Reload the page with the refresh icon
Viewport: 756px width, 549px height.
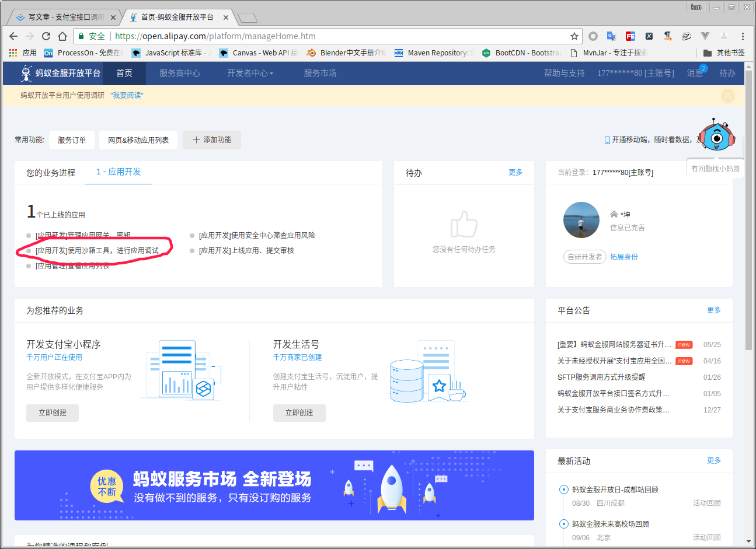point(46,36)
